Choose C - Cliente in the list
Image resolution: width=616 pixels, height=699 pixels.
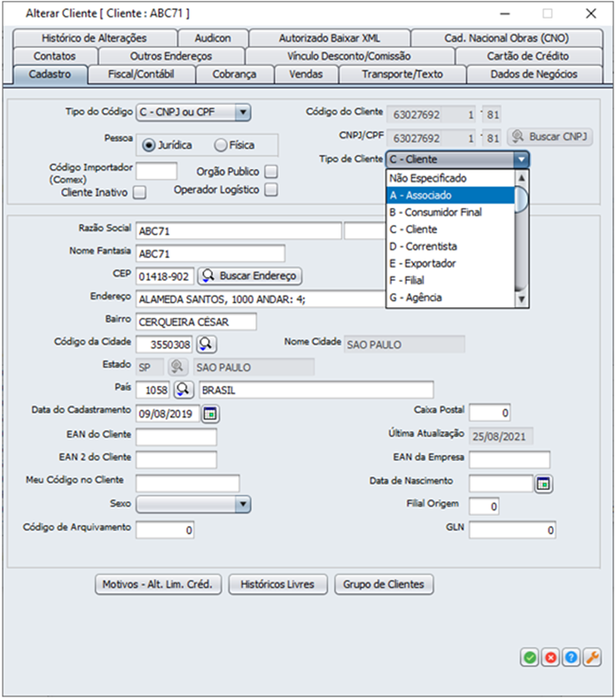(450, 230)
